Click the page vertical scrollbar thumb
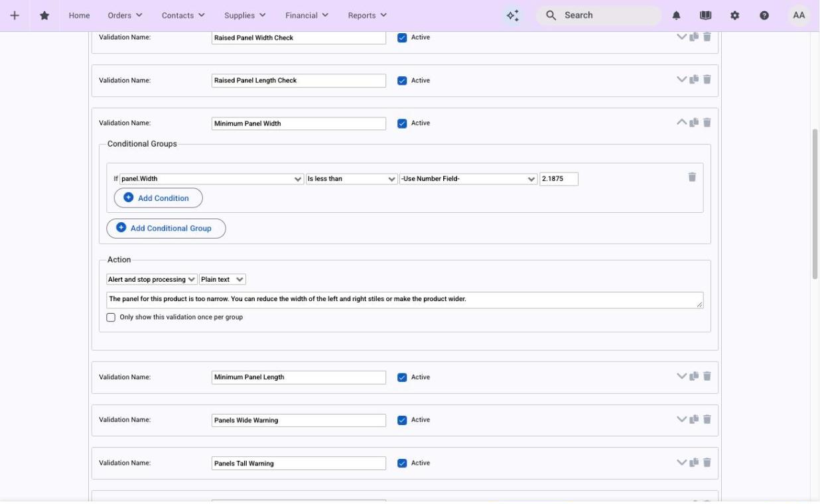The height and width of the screenshot is (504, 820). tap(815, 204)
